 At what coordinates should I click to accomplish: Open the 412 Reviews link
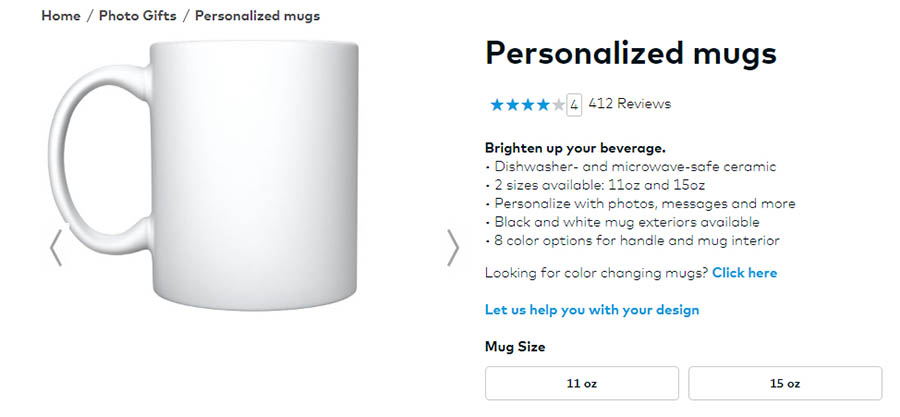[629, 104]
